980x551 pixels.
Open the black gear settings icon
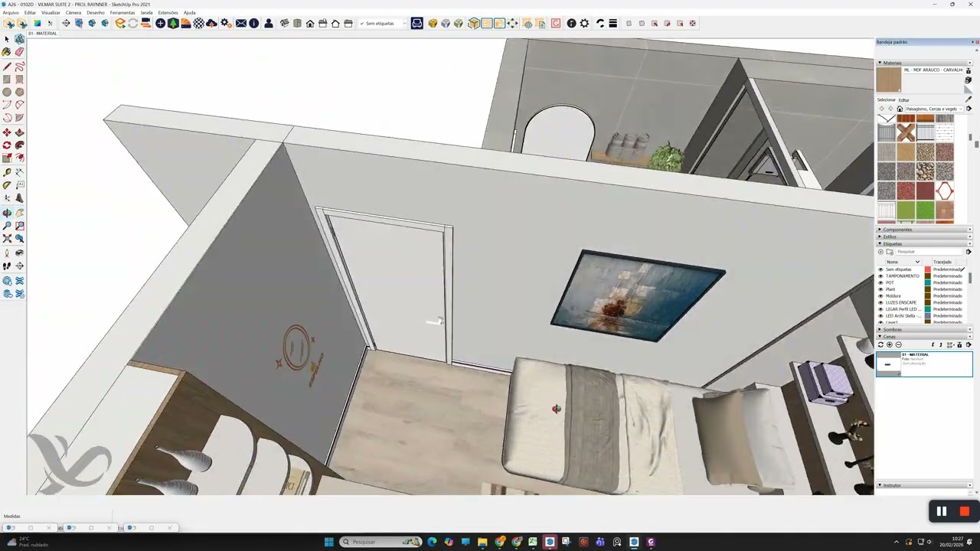point(584,24)
